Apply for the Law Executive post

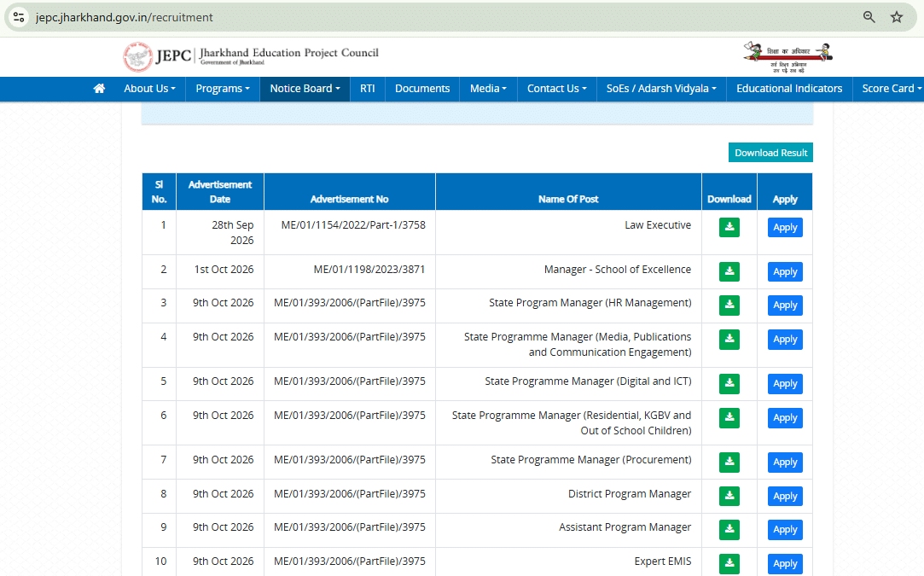785,228
